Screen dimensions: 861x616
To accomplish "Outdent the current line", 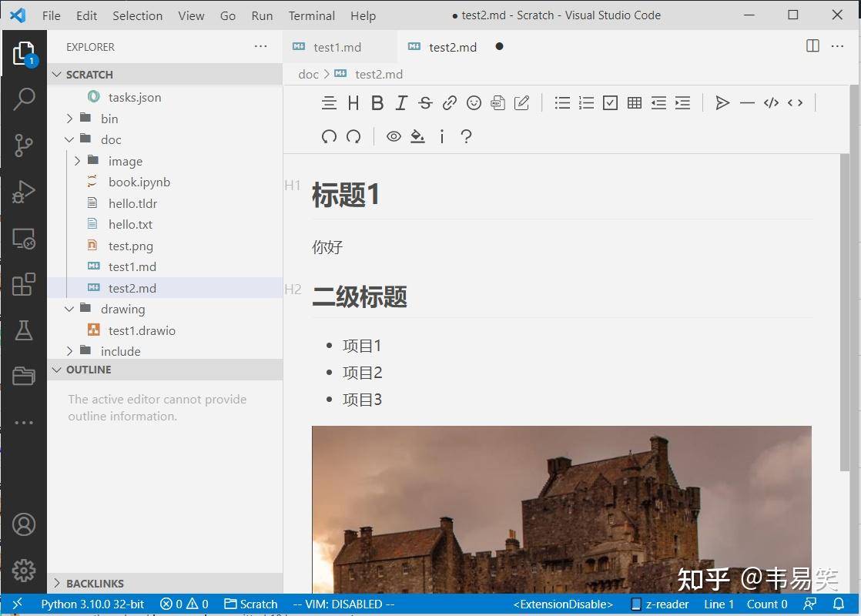I will point(658,102).
